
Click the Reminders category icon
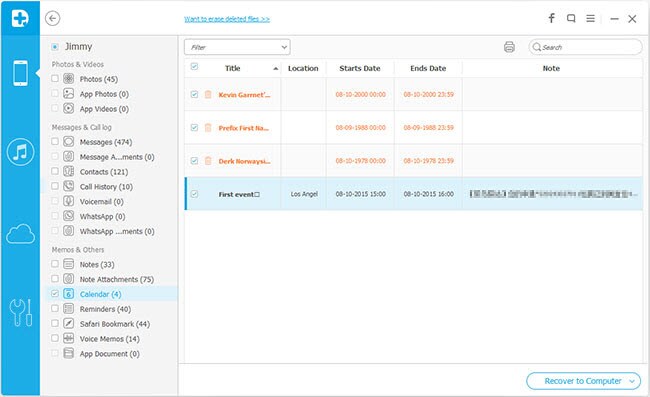point(68,309)
